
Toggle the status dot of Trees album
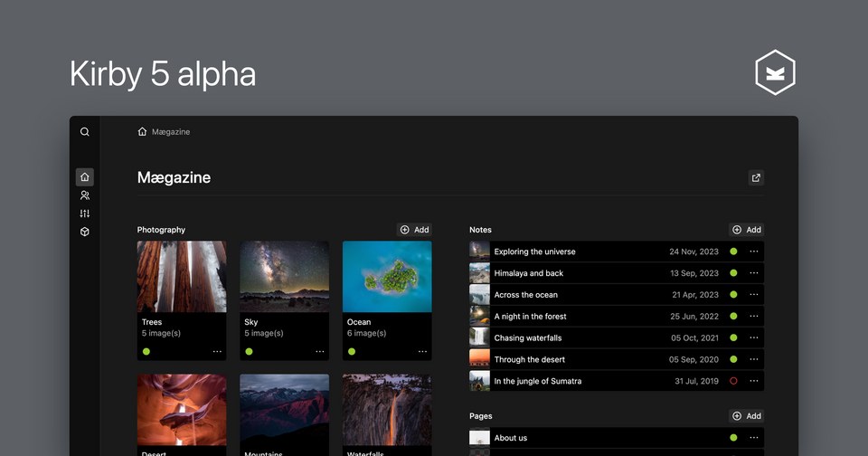click(x=146, y=352)
